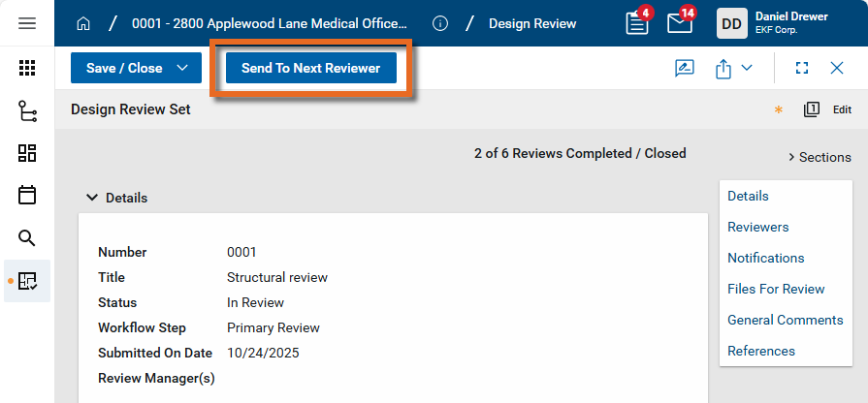The width and height of the screenshot is (868, 403).
Task: Expand the Save / Close dropdown arrow
Action: (182, 68)
